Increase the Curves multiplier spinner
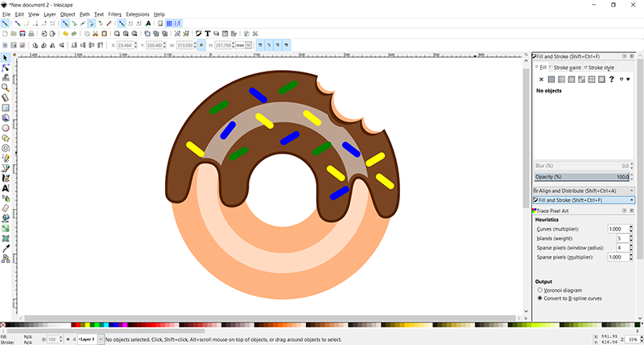 (x=631, y=228)
